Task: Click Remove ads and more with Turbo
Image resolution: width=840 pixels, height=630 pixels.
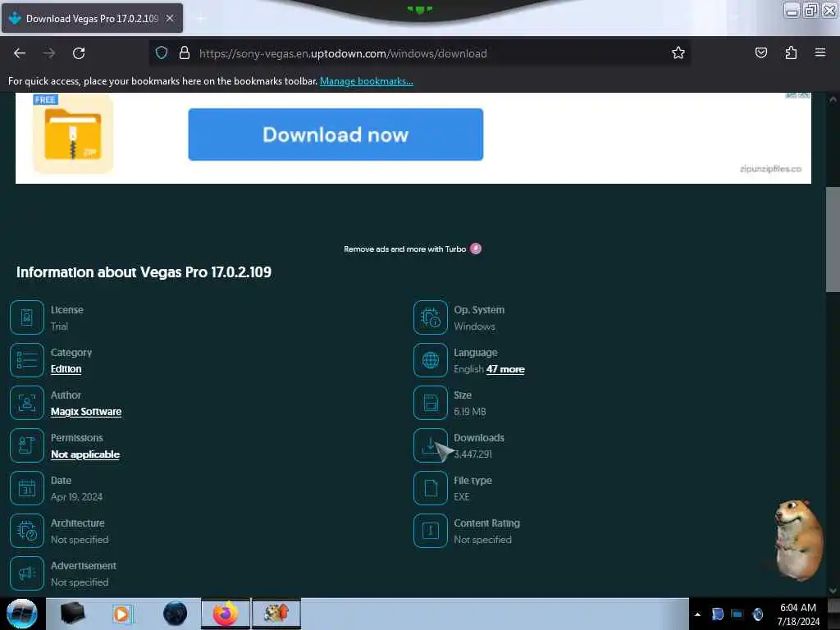Action: tap(404, 249)
